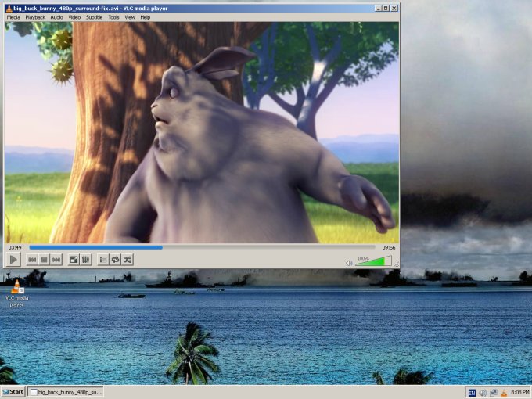This screenshot has width=532, height=399.
Task: Adjust the green volume slider
Action: [373, 261]
